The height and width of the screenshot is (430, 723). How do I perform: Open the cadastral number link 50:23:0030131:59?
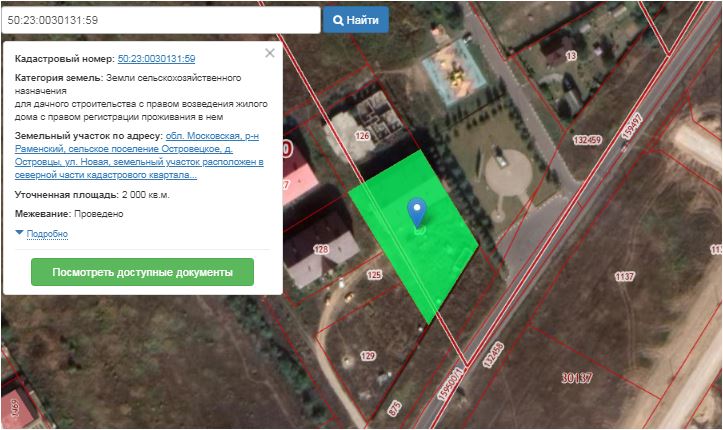(156, 59)
